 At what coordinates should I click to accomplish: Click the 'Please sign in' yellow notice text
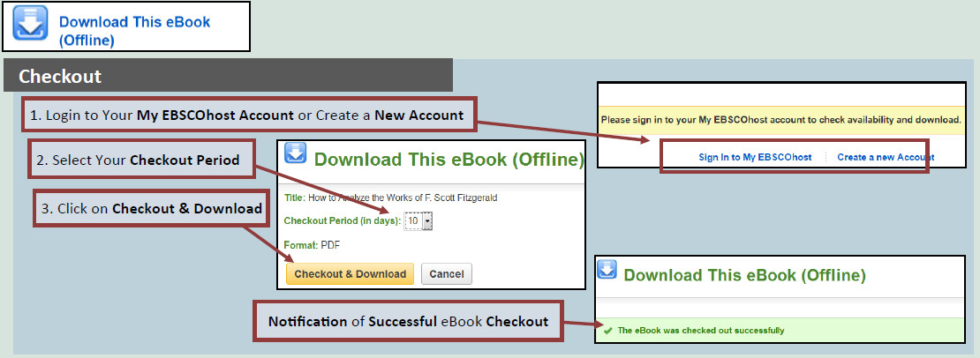point(780,120)
